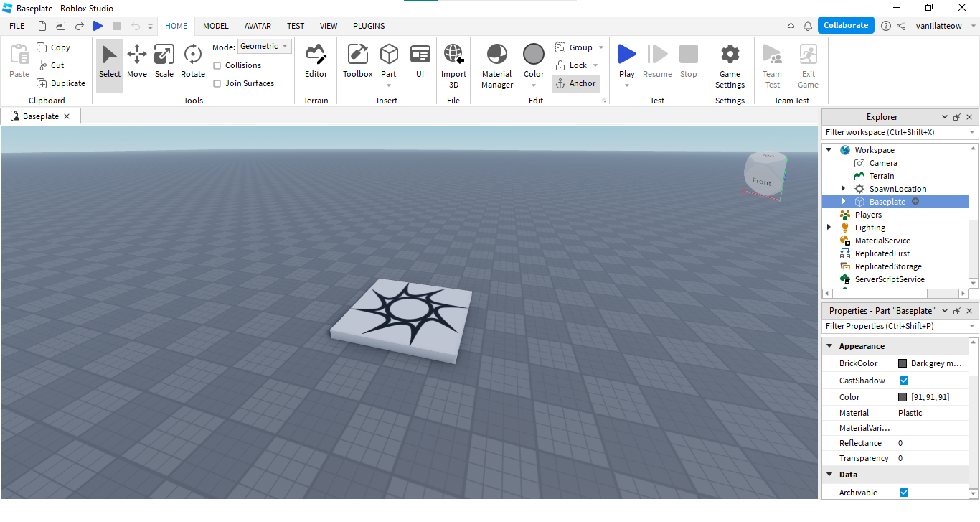The width and height of the screenshot is (980, 522).
Task: Expand the SpawnLocation tree item
Action: coord(843,189)
